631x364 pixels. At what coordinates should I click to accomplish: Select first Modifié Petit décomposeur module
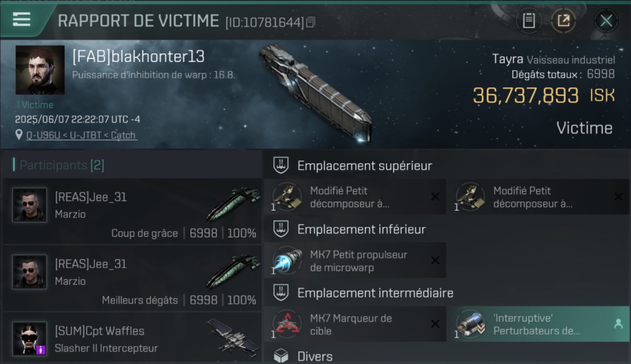point(355,197)
